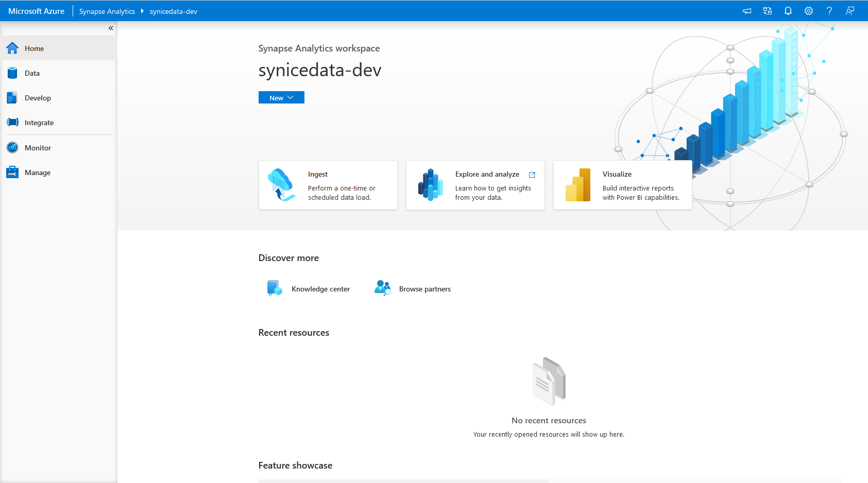Click the 'No recent resources' message
Screen dimensions: 868x483
coord(549,420)
